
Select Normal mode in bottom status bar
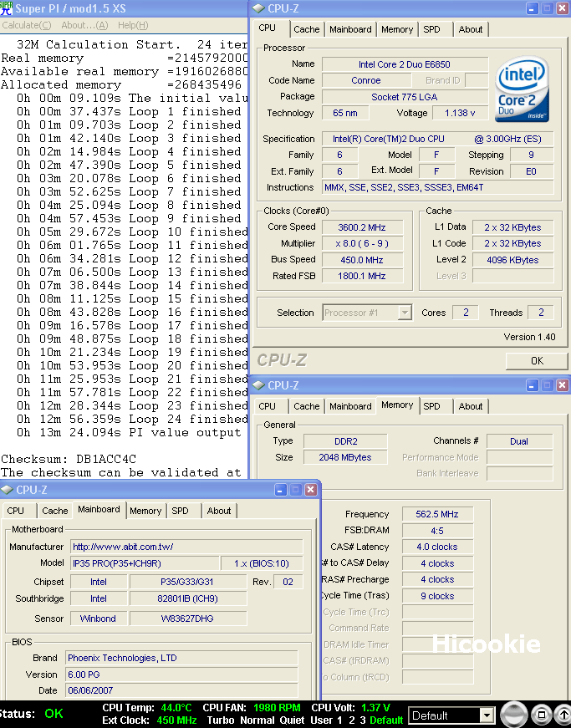pos(258,720)
